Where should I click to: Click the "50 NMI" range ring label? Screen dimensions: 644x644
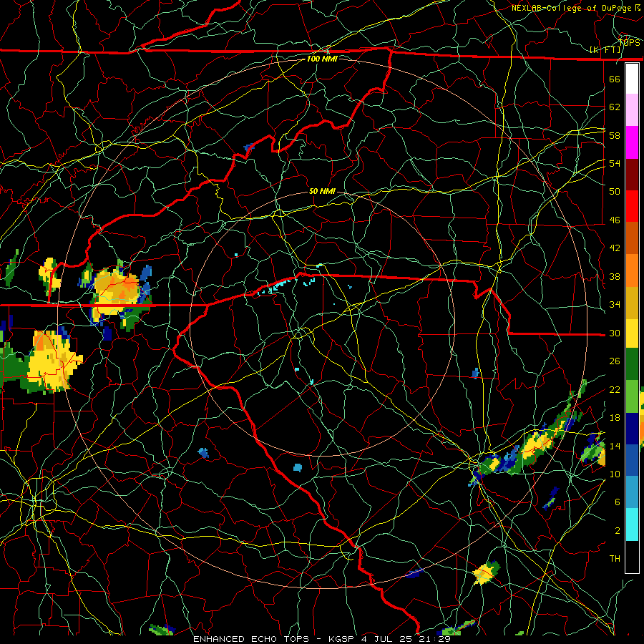pos(322,191)
